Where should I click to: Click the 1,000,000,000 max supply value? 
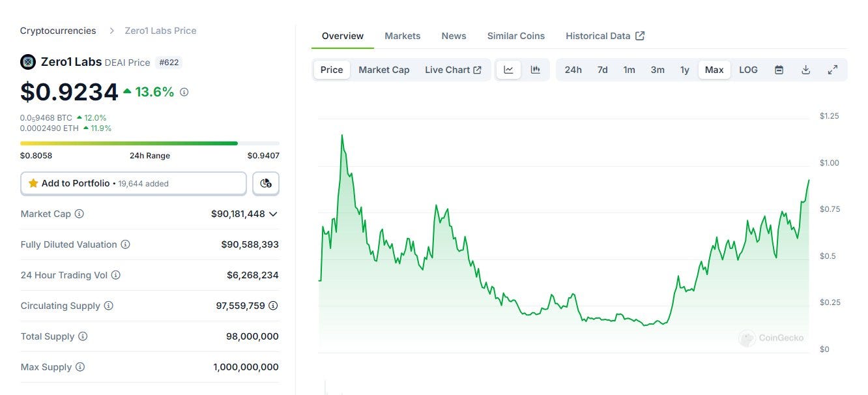(246, 367)
